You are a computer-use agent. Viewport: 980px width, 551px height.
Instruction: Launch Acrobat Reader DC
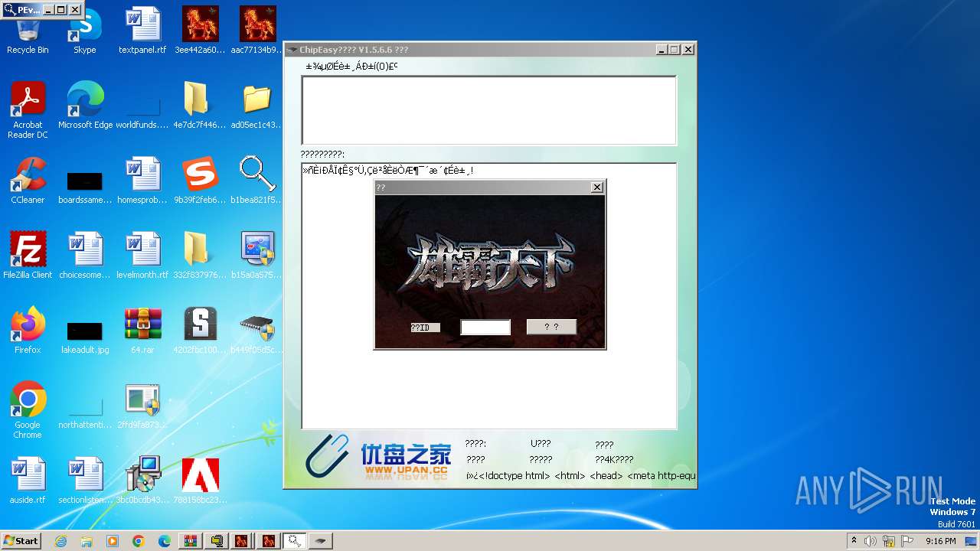click(x=28, y=109)
